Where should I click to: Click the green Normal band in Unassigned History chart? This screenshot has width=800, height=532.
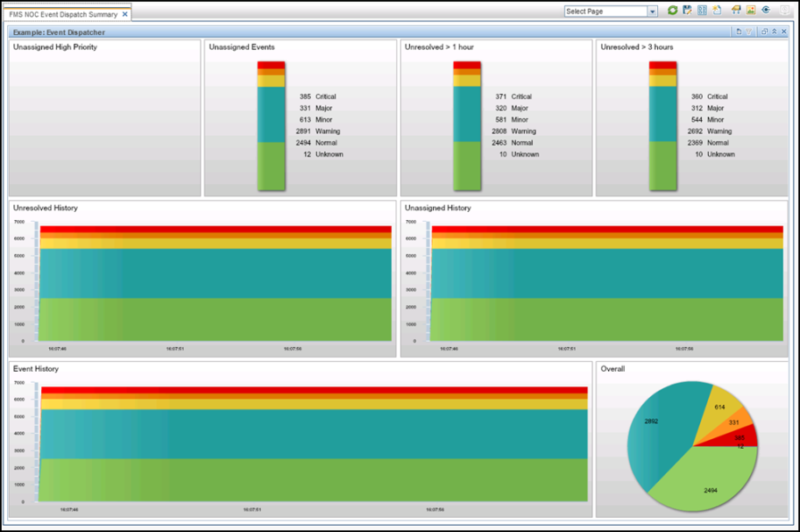607,320
